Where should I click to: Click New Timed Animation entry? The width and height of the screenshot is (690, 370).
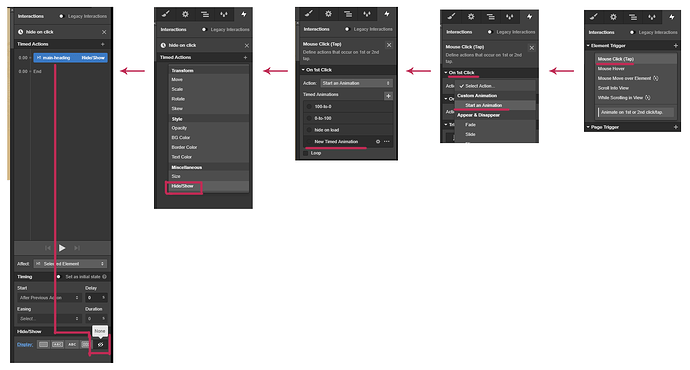[x=336, y=142]
